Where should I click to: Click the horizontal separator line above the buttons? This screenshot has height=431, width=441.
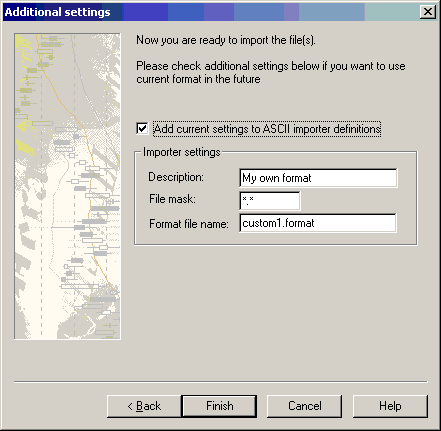click(220, 382)
